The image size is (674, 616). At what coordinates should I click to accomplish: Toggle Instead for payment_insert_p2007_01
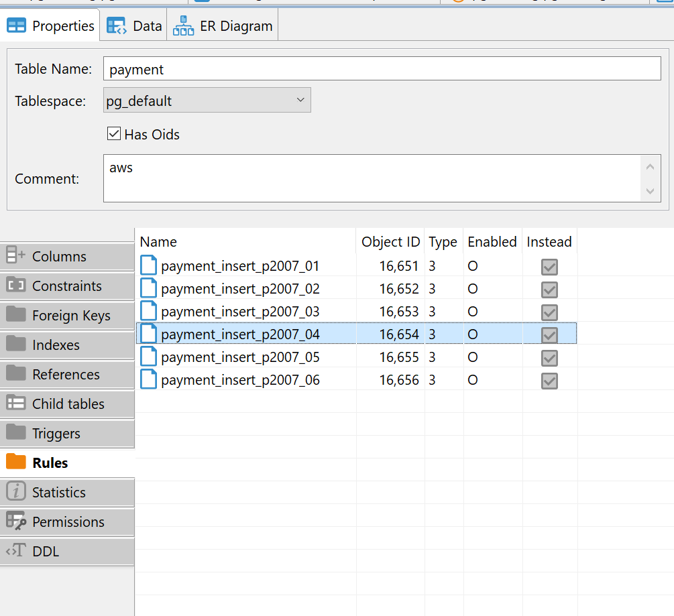[549, 267]
